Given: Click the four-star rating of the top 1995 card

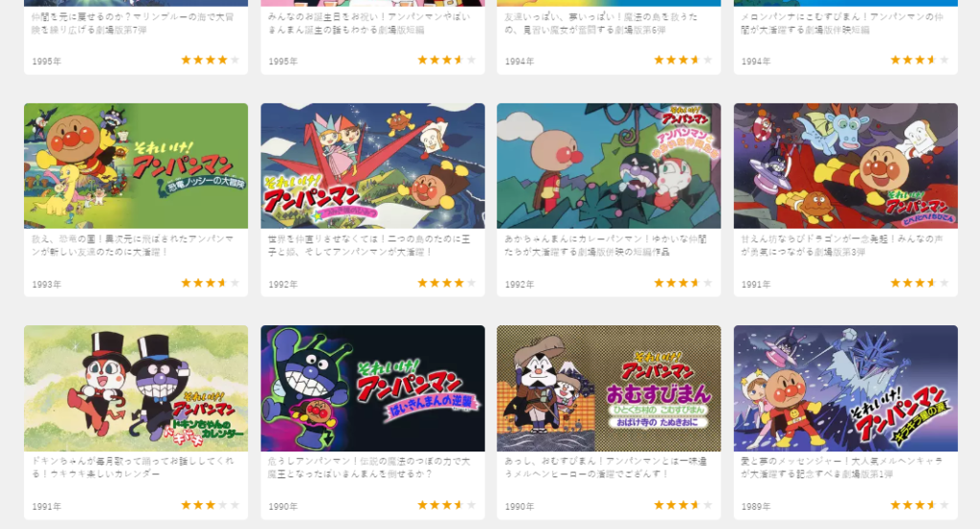Looking at the screenshot, I should coord(210,60).
